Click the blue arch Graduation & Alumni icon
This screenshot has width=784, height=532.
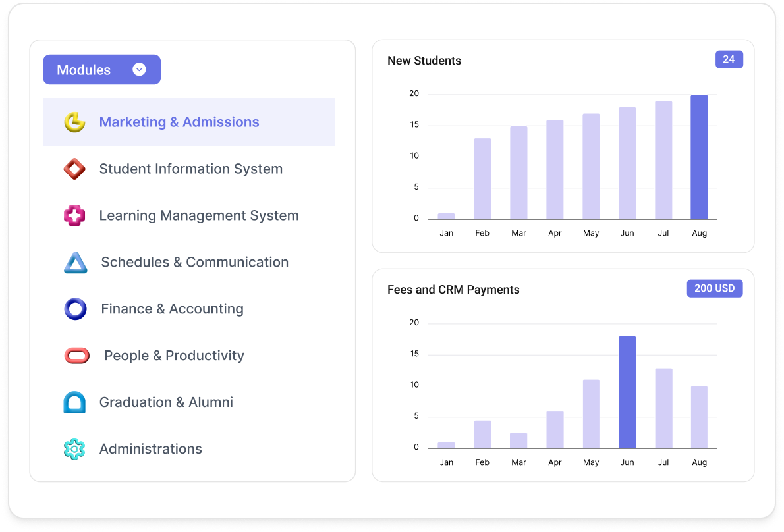(74, 402)
